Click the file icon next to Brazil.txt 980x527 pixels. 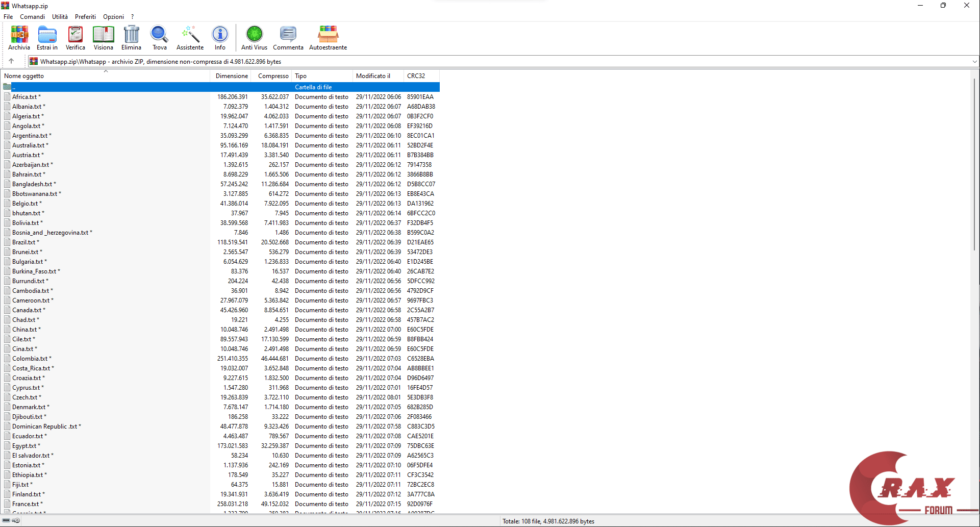pos(7,242)
